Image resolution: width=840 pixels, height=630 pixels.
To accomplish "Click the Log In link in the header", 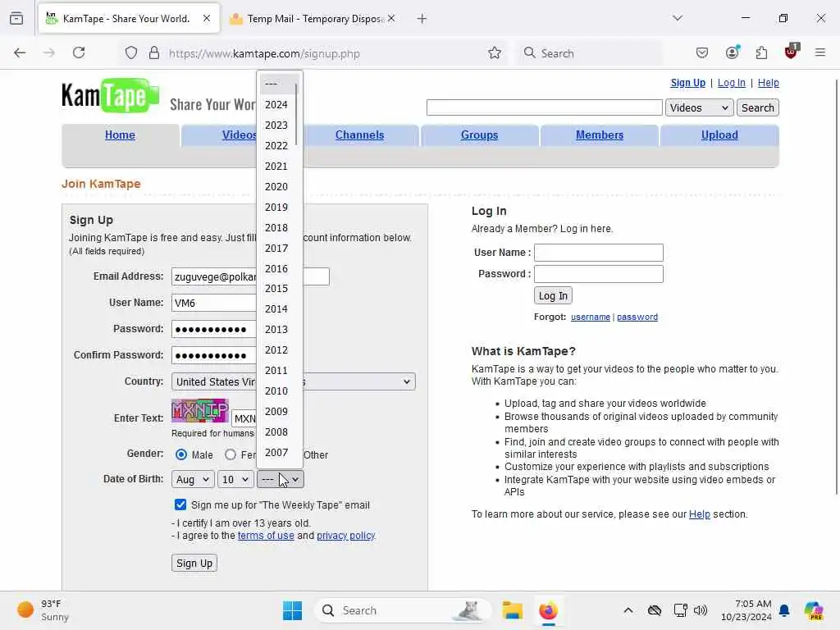I will tap(731, 83).
